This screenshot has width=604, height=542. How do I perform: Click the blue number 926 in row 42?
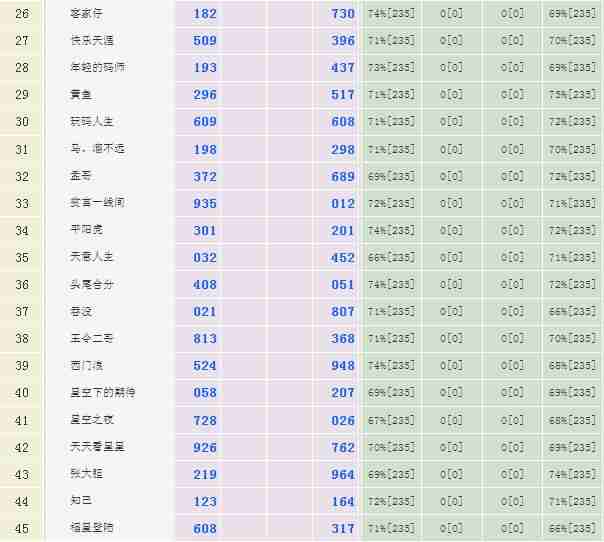(204, 446)
